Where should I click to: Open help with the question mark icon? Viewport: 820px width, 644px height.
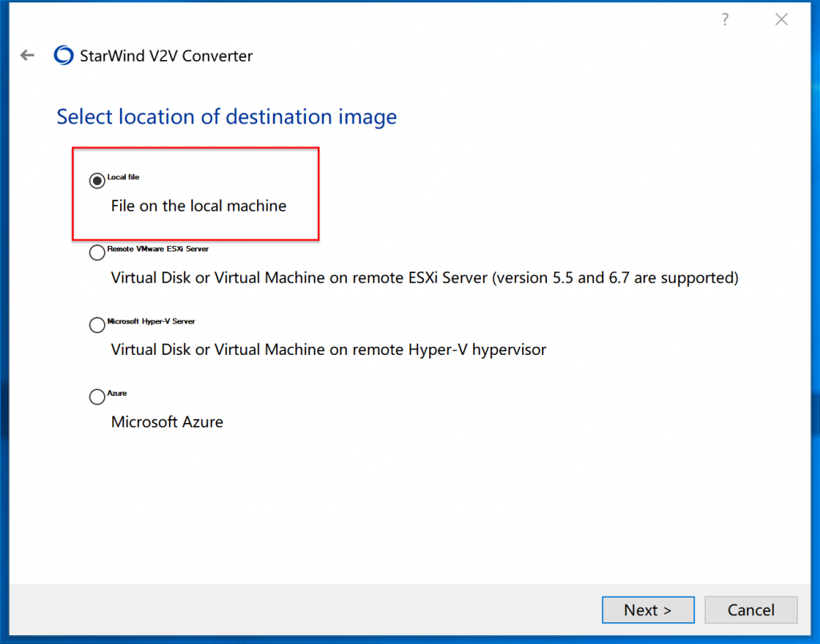725,19
